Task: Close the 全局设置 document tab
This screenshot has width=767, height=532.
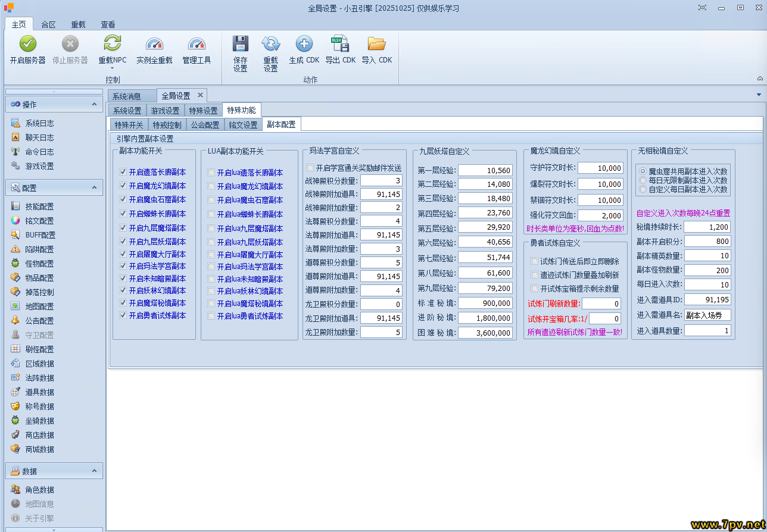Action: point(200,95)
